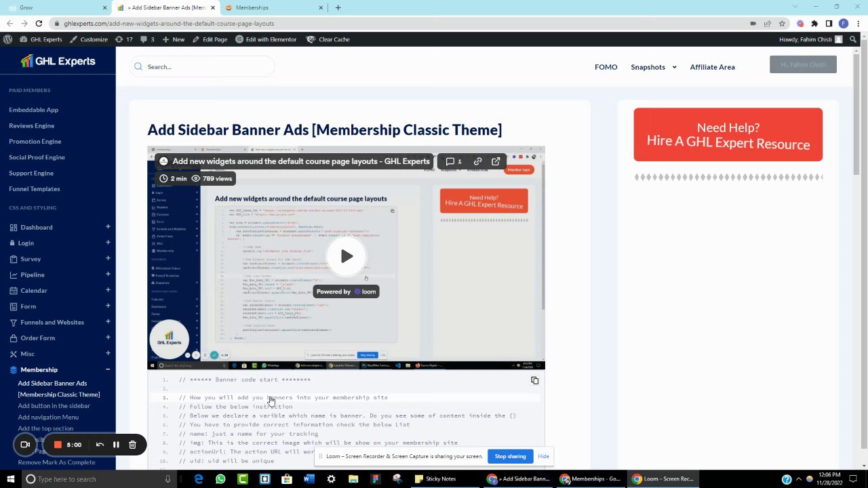Click the site Search input field
This screenshot has width=868, height=488.
pyautogui.click(x=203, y=66)
